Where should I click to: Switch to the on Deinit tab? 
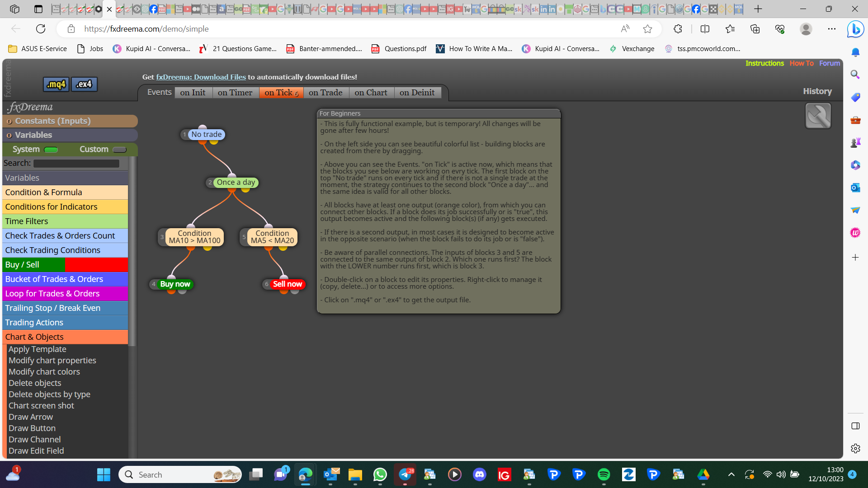tap(417, 93)
